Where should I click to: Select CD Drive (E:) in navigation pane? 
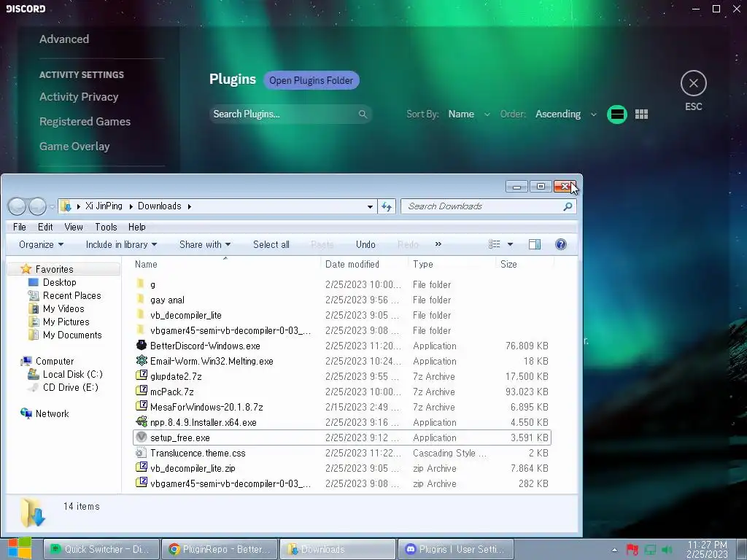tap(71, 388)
